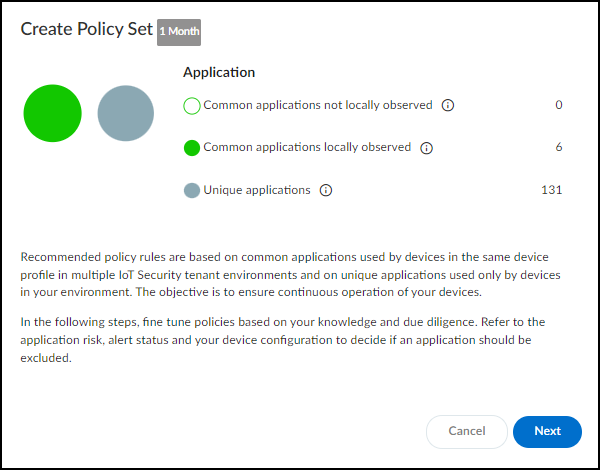
Task: Click info icon next to Unique applications
Action: pyautogui.click(x=326, y=190)
